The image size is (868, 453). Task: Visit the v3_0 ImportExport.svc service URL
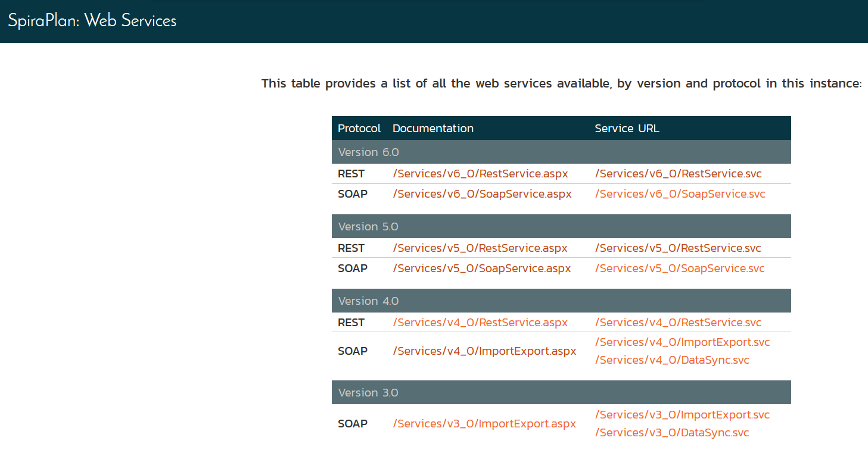[682, 415]
